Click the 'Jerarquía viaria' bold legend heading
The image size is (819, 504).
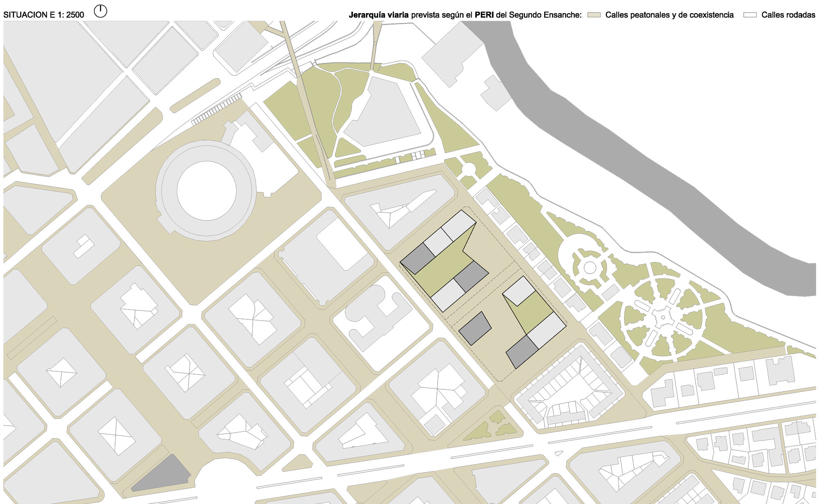pyautogui.click(x=378, y=15)
